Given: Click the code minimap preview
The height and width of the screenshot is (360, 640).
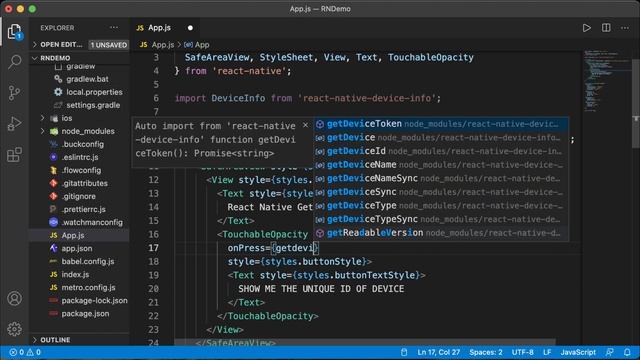Looking at the screenshot, I should [606, 82].
